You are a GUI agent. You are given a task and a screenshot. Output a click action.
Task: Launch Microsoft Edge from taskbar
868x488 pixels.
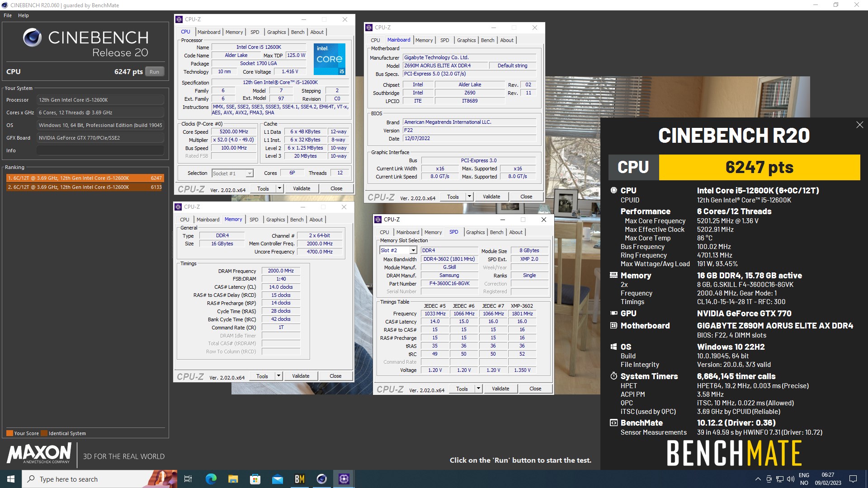(x=211, y=479)
